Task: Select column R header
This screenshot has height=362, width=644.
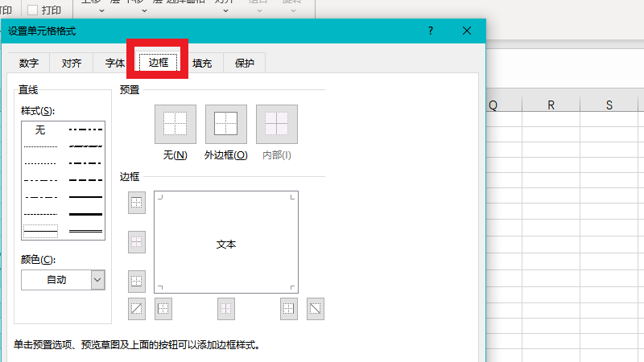Action: (x=551, y=105)
